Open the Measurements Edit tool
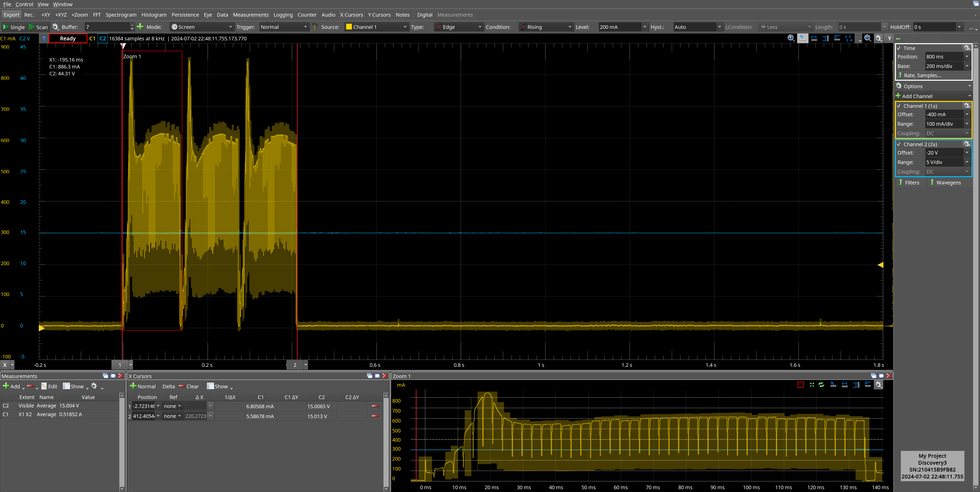This screenshot has height=492, width=980. (x=49, y=386)
